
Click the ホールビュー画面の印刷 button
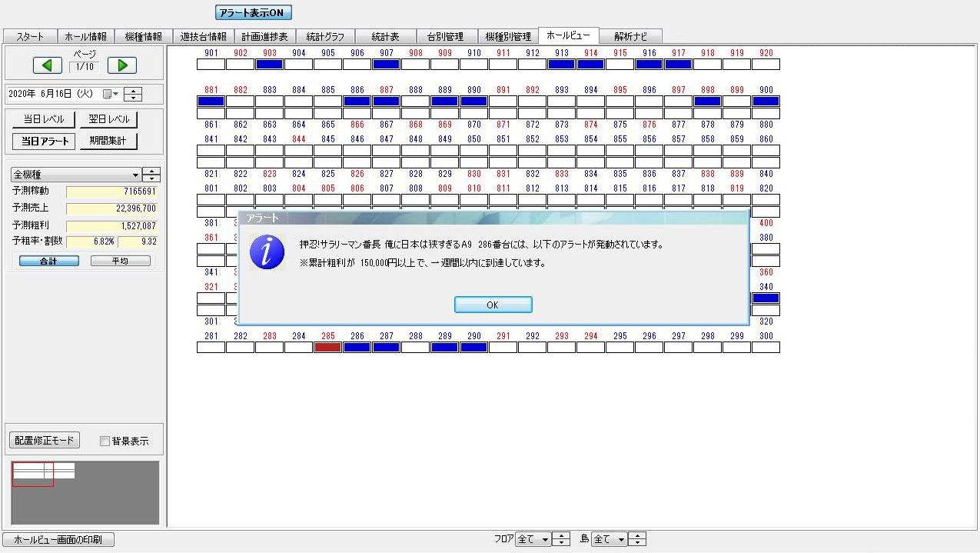[58, 539]
